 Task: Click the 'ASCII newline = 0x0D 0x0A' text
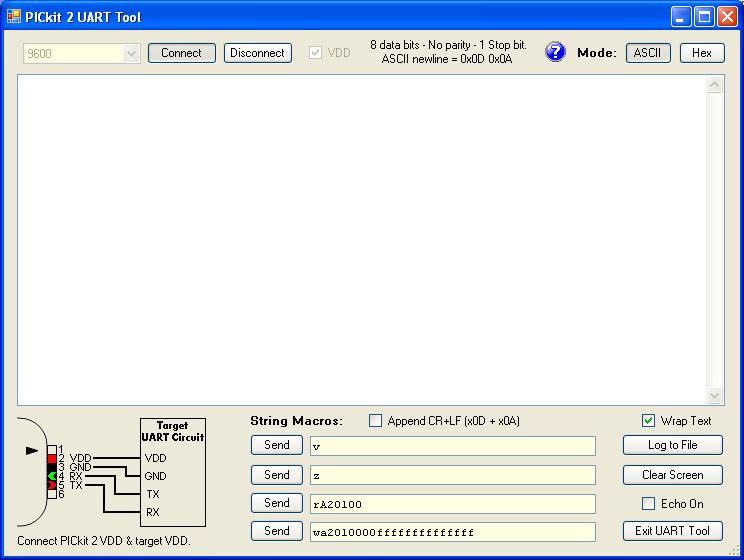[x=447, y=59]
